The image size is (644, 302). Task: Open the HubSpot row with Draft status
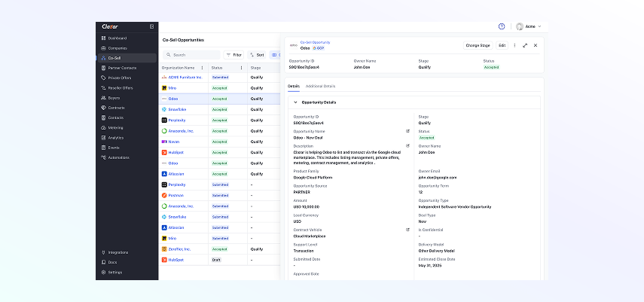219,260
